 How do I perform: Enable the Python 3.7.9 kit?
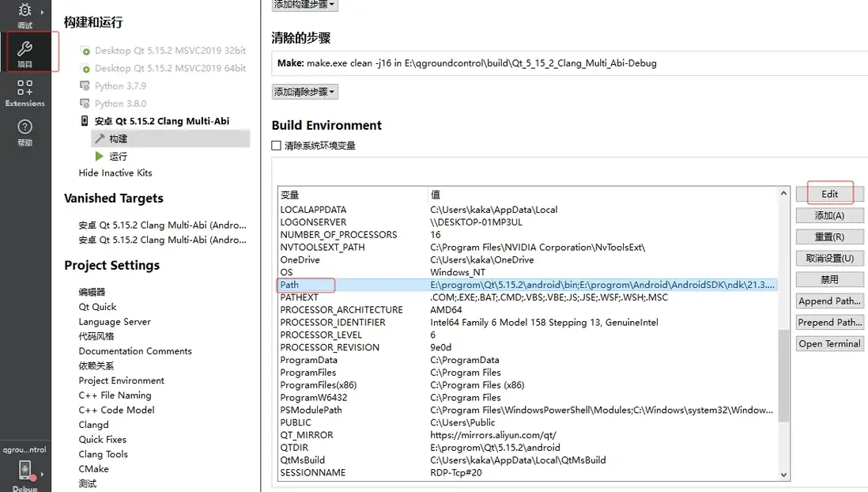point(120,85)
